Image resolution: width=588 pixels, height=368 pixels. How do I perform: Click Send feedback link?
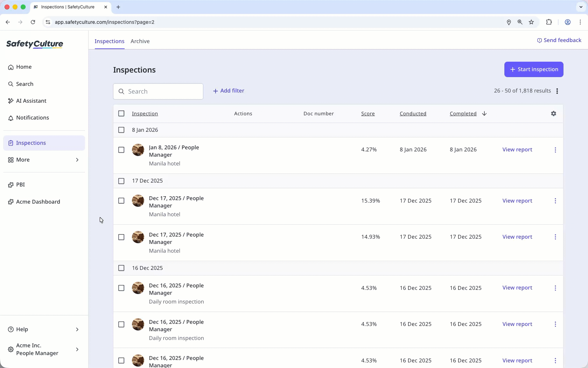559,40
